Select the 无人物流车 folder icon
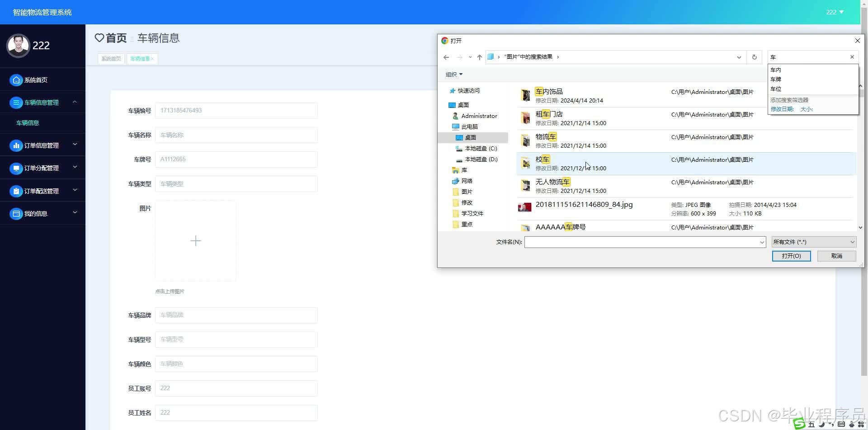 click(525, 186)
